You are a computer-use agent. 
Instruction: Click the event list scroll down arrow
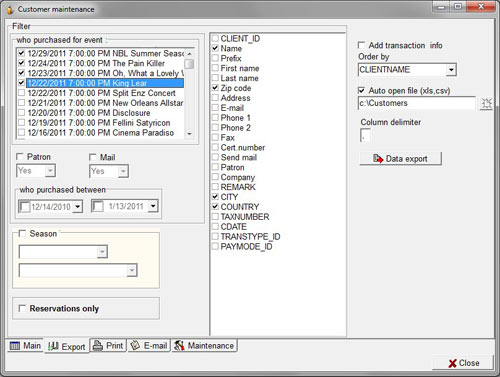(189, 134)
